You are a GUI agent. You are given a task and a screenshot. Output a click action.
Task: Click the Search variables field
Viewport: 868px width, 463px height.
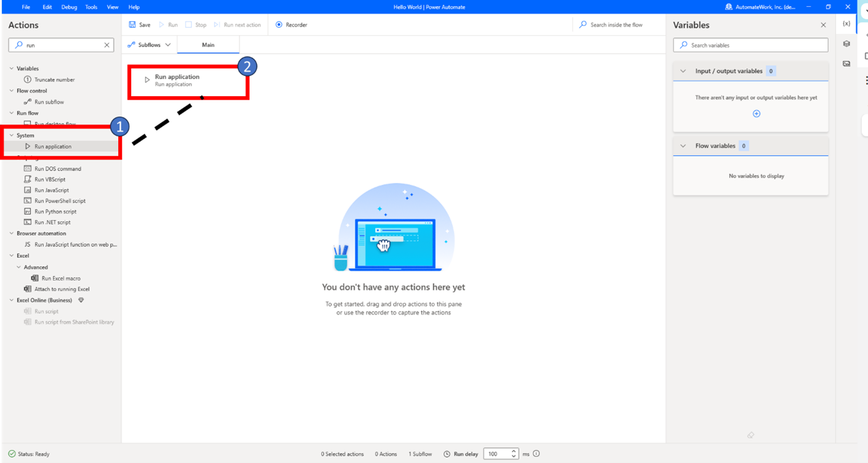point(750,45)
